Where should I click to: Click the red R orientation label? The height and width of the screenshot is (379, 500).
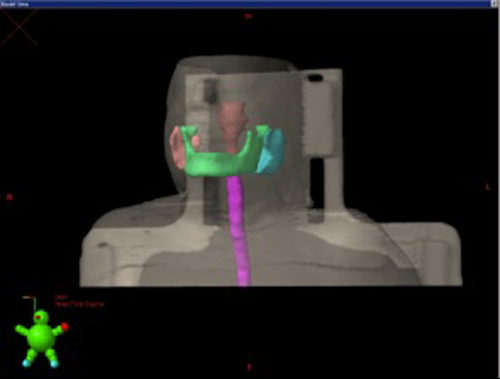pos(9,197)
